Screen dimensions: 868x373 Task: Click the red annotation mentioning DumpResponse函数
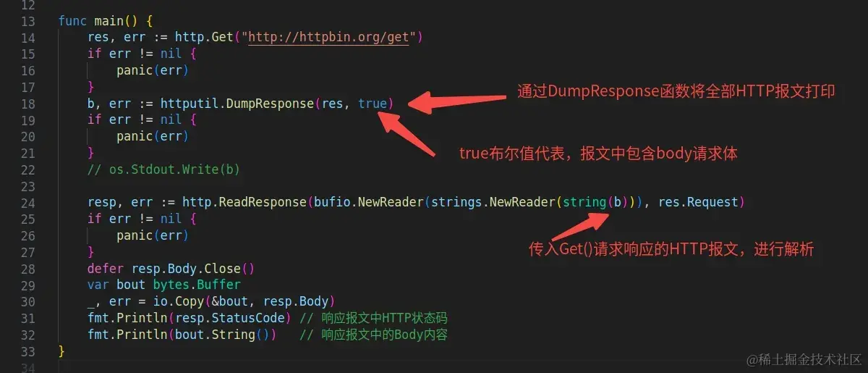[x=677, y=91]
